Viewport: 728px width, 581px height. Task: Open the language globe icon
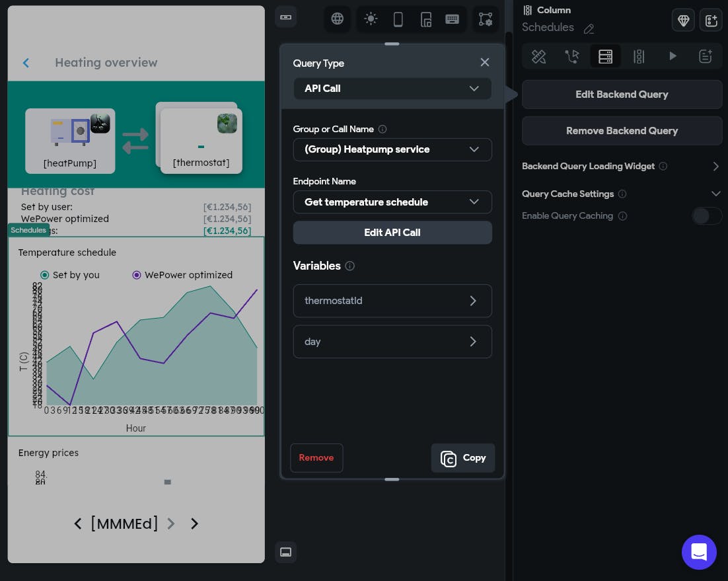(x=337, y=19)
